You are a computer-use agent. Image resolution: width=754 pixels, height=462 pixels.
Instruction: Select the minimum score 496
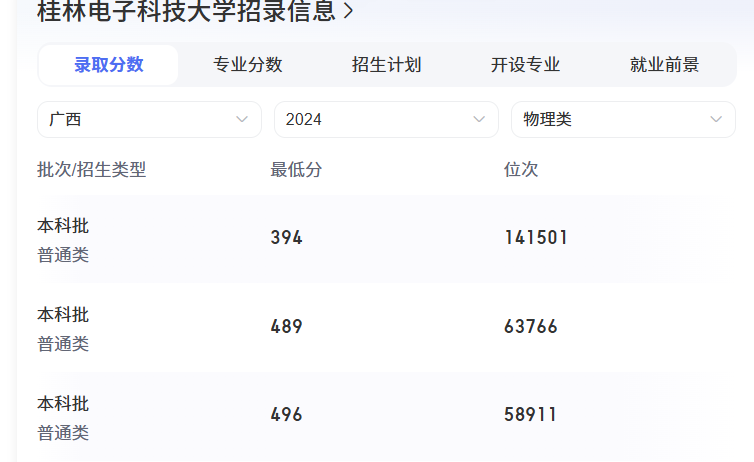287,414
